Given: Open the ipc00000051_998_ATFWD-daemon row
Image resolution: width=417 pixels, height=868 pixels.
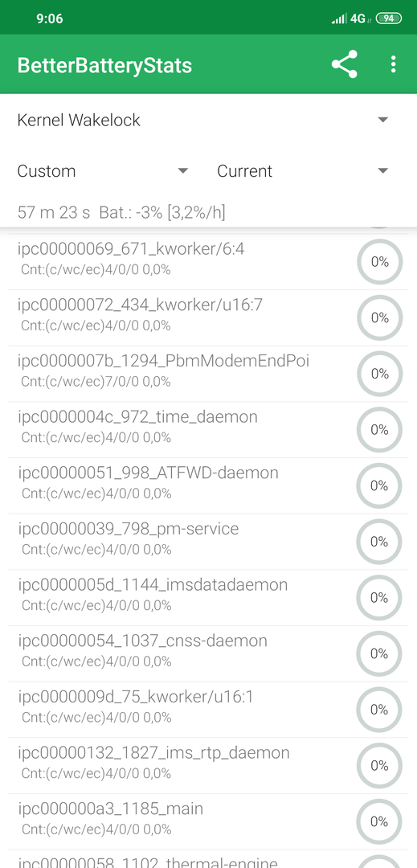Looking at the screenshot, I should pos(209,485).
